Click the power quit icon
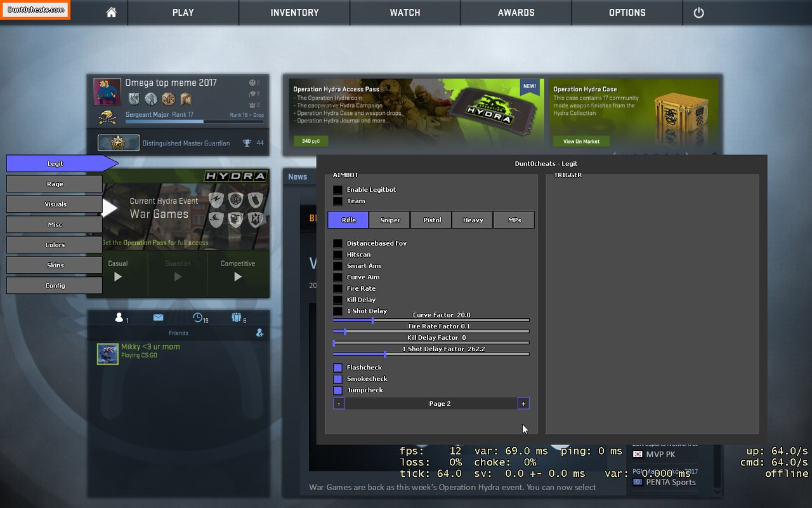The width and height of the screenshot is (812, 508). [698, 13]
